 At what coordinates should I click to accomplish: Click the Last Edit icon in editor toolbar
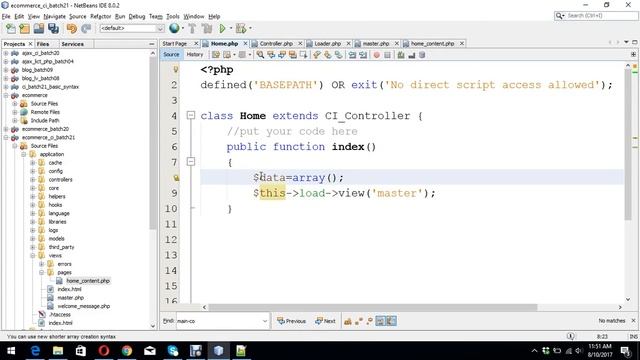tap(216, 55)
